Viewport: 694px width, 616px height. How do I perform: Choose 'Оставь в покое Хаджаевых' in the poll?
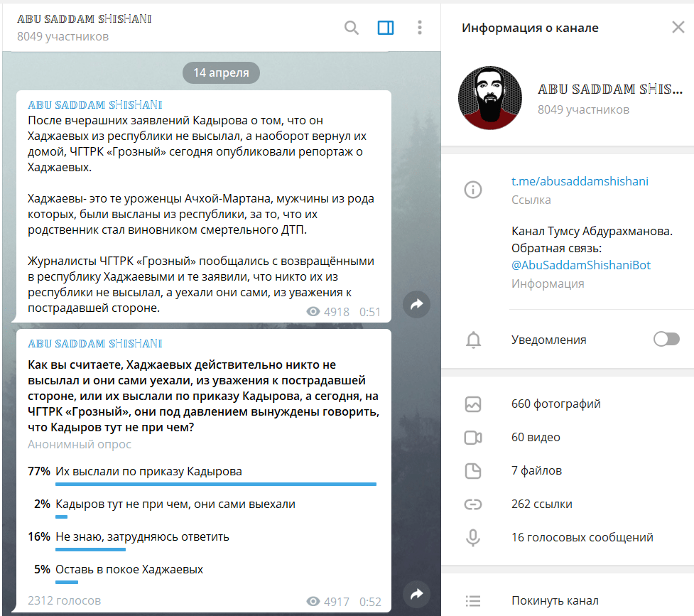[131, 569]
